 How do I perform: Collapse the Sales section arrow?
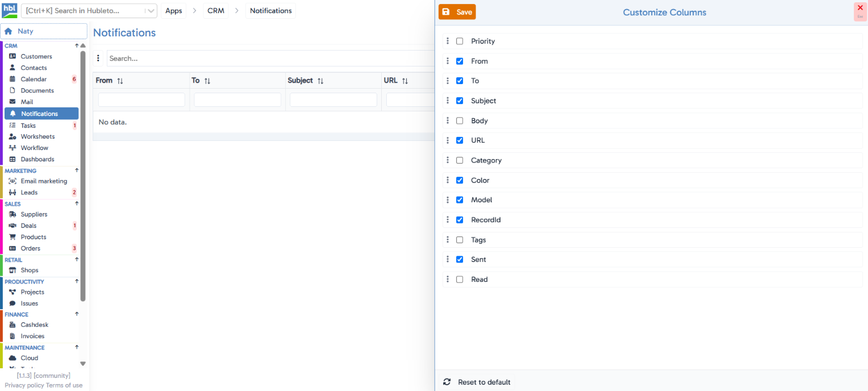click(x=77, y=203)
